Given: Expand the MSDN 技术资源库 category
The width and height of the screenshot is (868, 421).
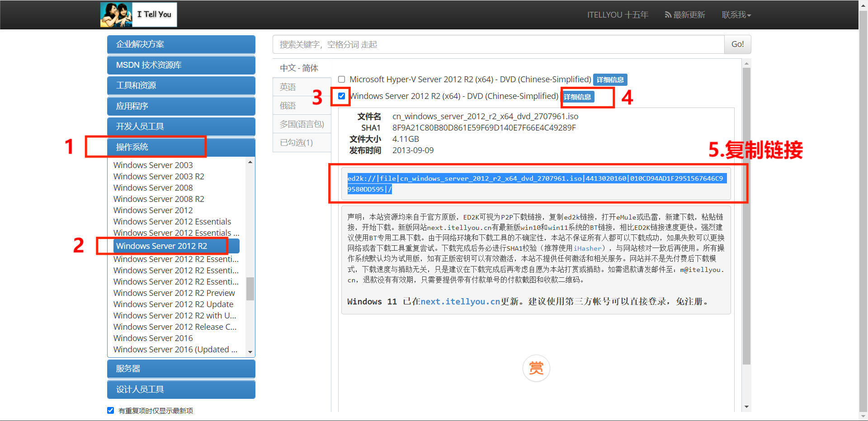Looking at the screenshot, I should tap(181, 65).
